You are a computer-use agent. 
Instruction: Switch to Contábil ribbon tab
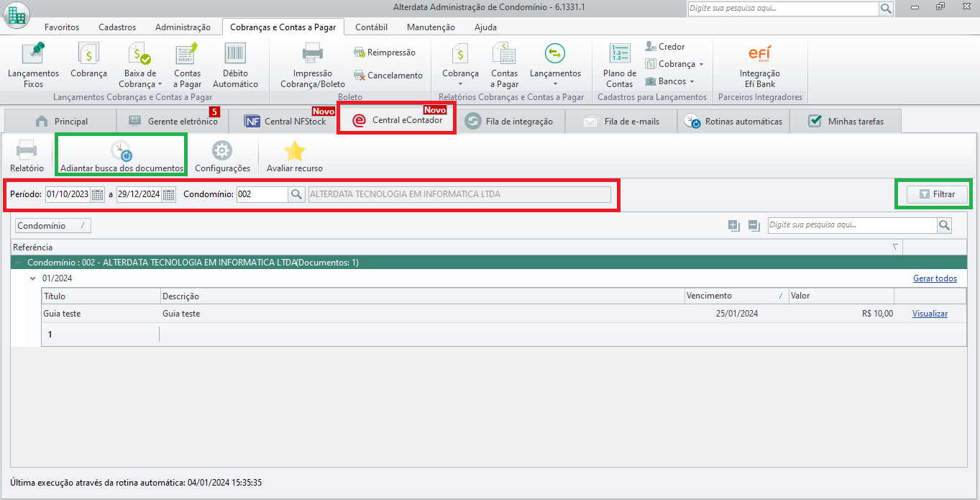pos(372,27)
